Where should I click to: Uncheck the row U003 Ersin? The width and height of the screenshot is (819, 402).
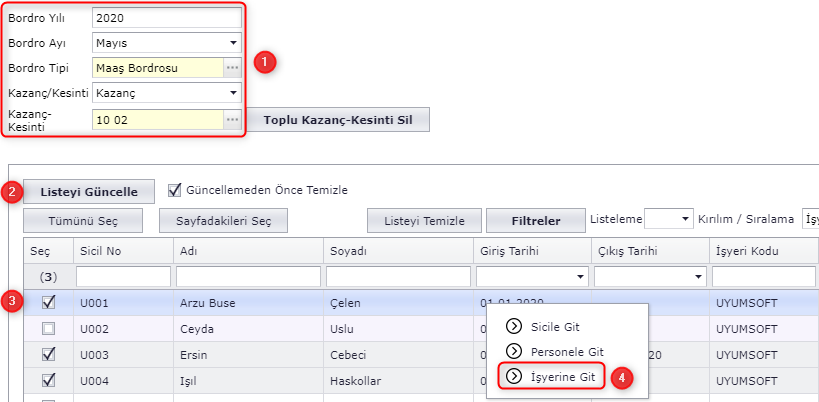[x=48, y=354]
